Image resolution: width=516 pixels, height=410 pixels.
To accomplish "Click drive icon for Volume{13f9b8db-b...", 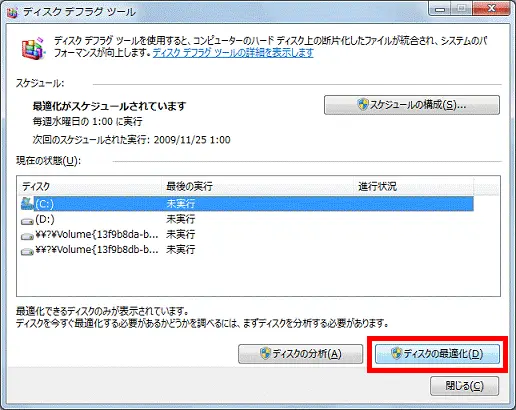I will 27,251.
